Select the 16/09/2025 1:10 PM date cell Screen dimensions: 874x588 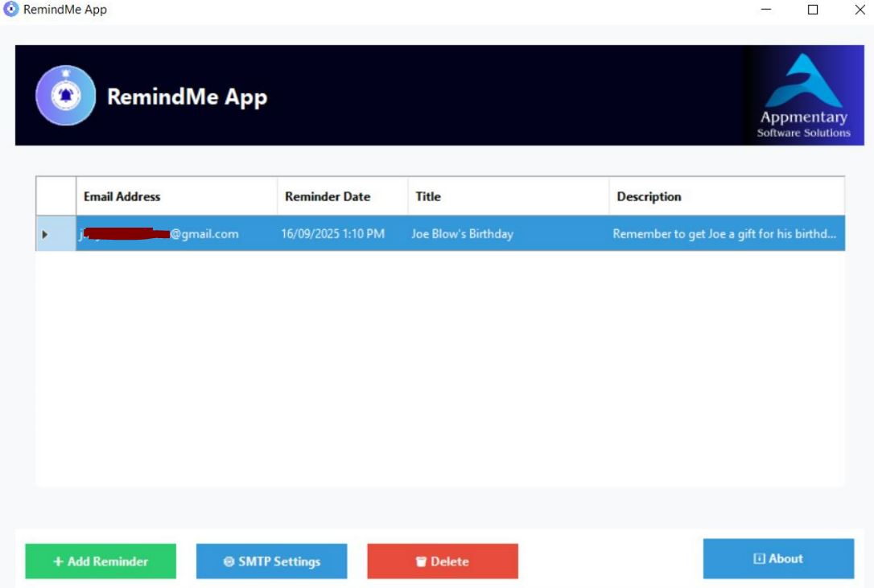343,233
